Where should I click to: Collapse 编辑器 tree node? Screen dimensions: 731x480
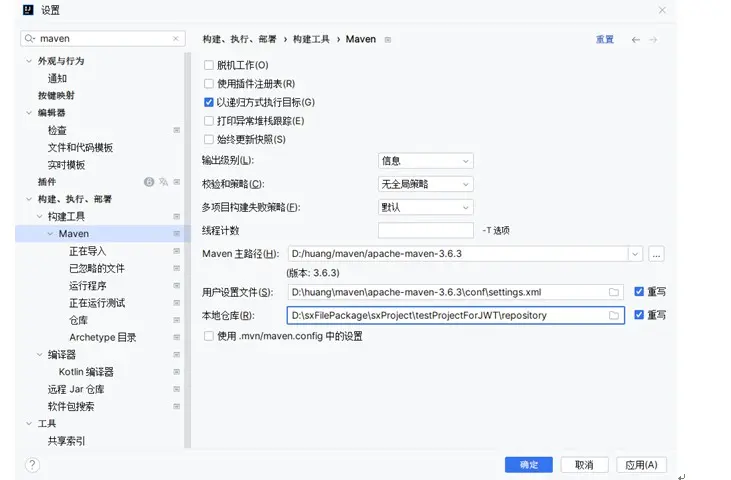click(29, 113)
